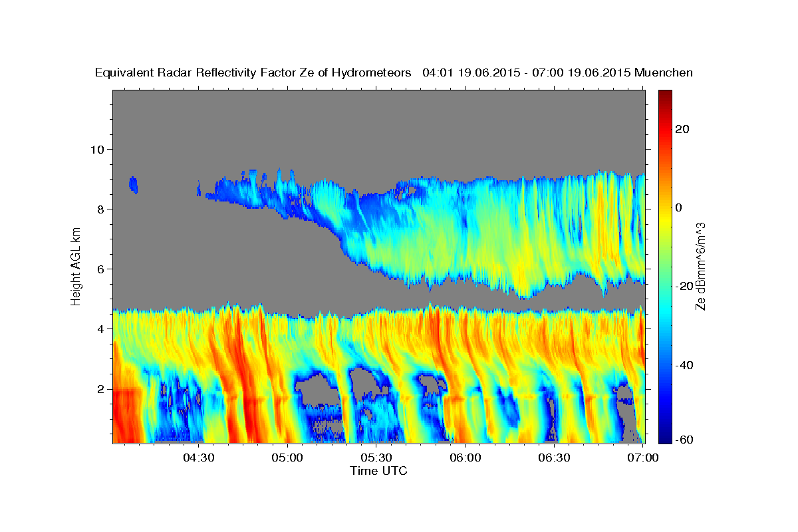
Task: Click the small isolated blue echo near 9 km
Action: click(x=134, y=184)
